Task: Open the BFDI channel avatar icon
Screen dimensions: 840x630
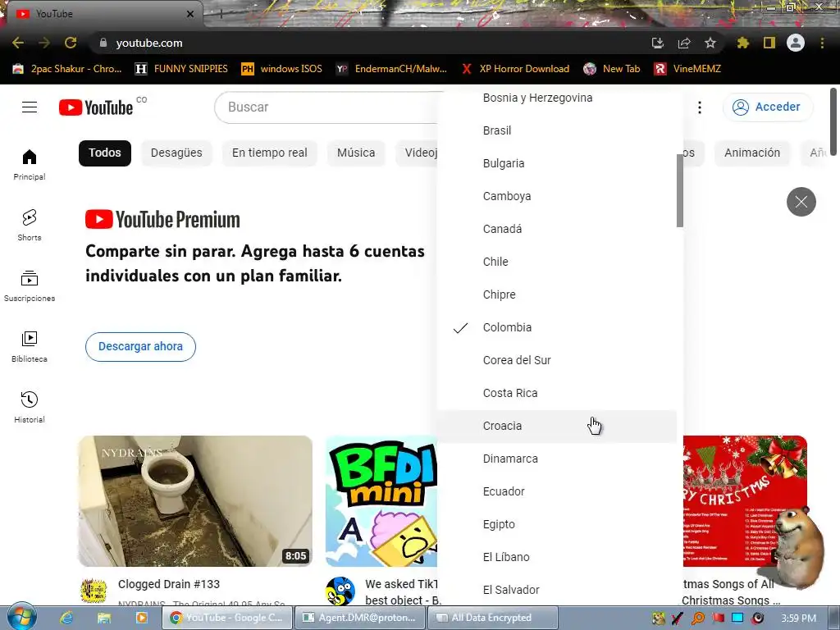Action: pos(340,591)
